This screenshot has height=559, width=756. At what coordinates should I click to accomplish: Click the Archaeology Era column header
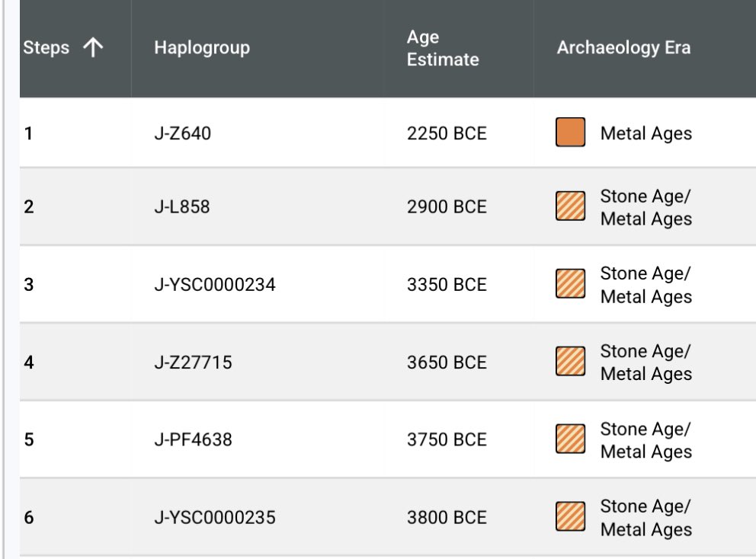click(x=623, y=49)
